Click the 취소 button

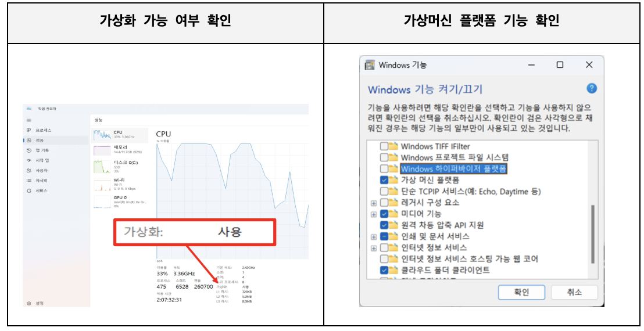[574, 292]
